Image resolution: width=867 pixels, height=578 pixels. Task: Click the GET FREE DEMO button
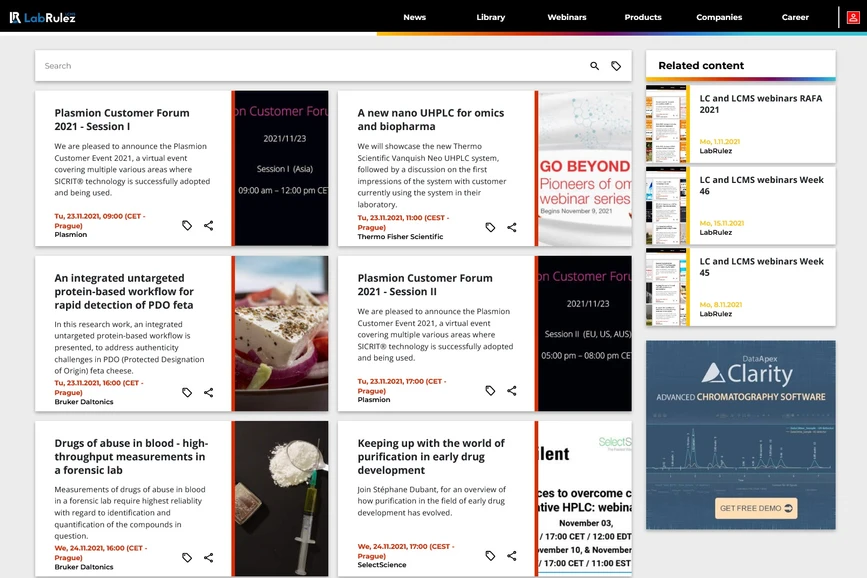(x=756, y=508)
